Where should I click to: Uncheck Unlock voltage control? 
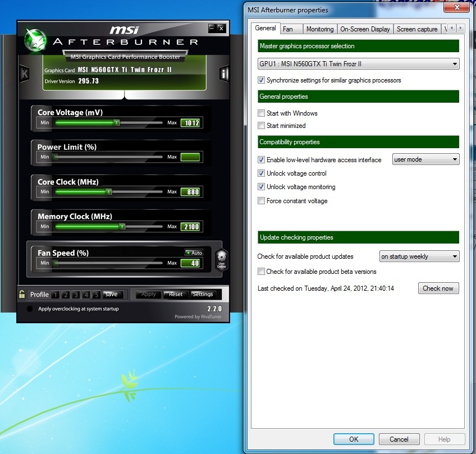click(261, 173)
